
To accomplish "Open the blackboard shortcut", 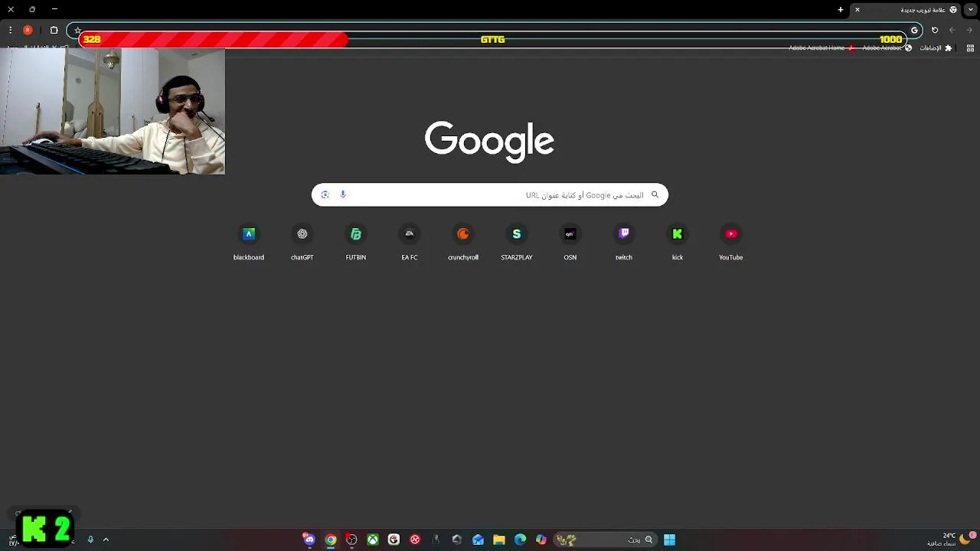I will [249, 243].
